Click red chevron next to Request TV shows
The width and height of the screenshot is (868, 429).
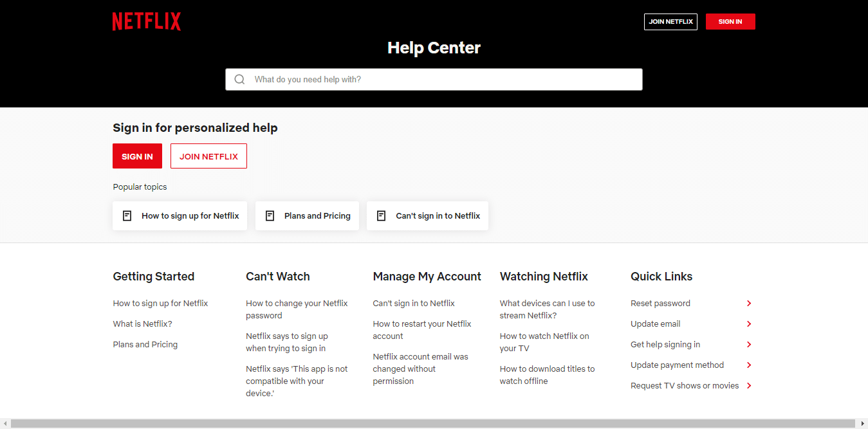749,386
